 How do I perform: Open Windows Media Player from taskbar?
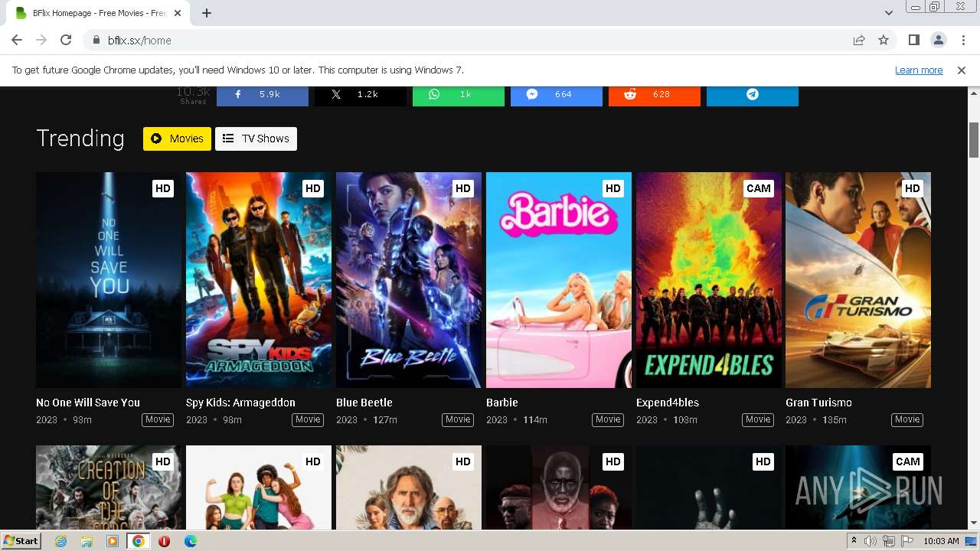pyautogui.click(x=113, y=541)
